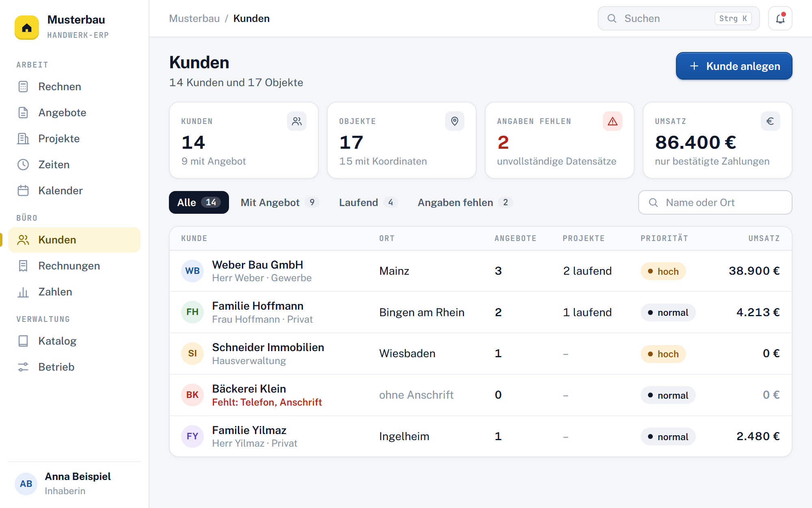Open Projekte from the sidebar
This screenshot has height=508, width=812.
coord(74,139)
